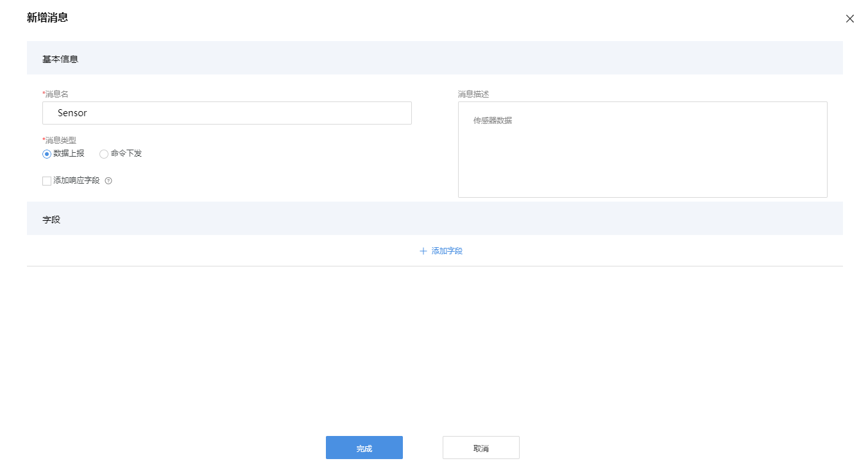
Task: Click the 消息名 input containing Sensor
Action: [227, 113]
